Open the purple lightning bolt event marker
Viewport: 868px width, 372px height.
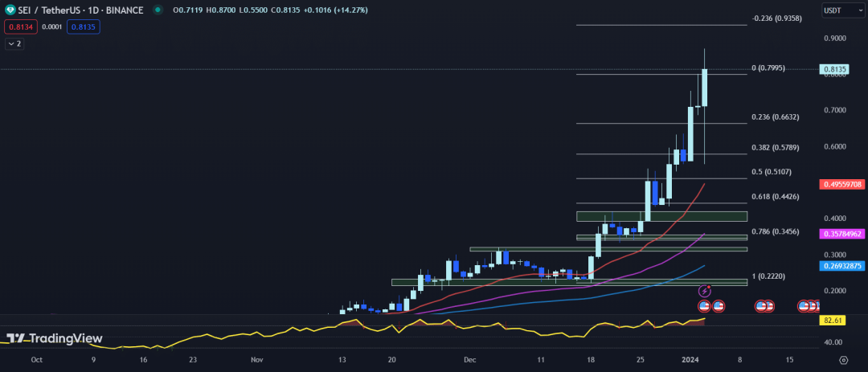pos(706,290)
